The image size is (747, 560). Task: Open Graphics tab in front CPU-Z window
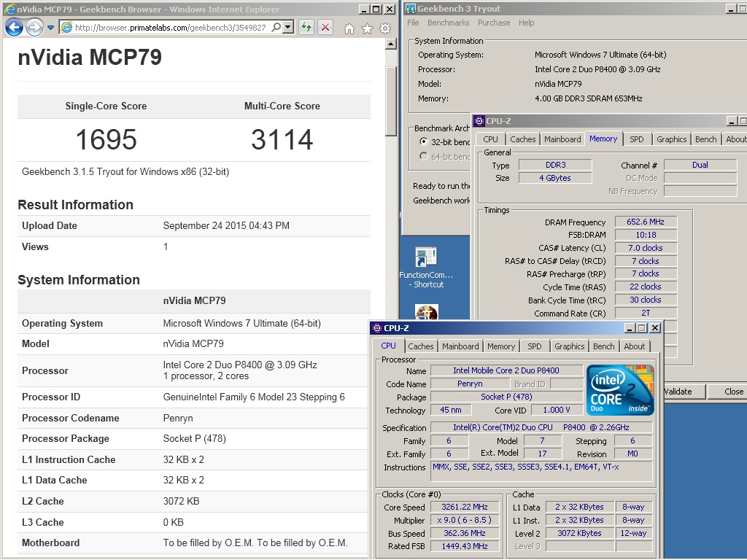[x=569, y=346]
